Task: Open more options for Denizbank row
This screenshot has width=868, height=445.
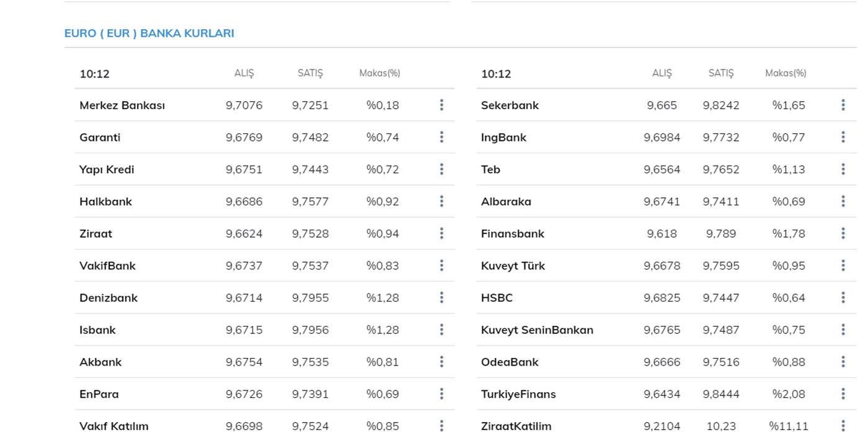Action: coord(441,298)
